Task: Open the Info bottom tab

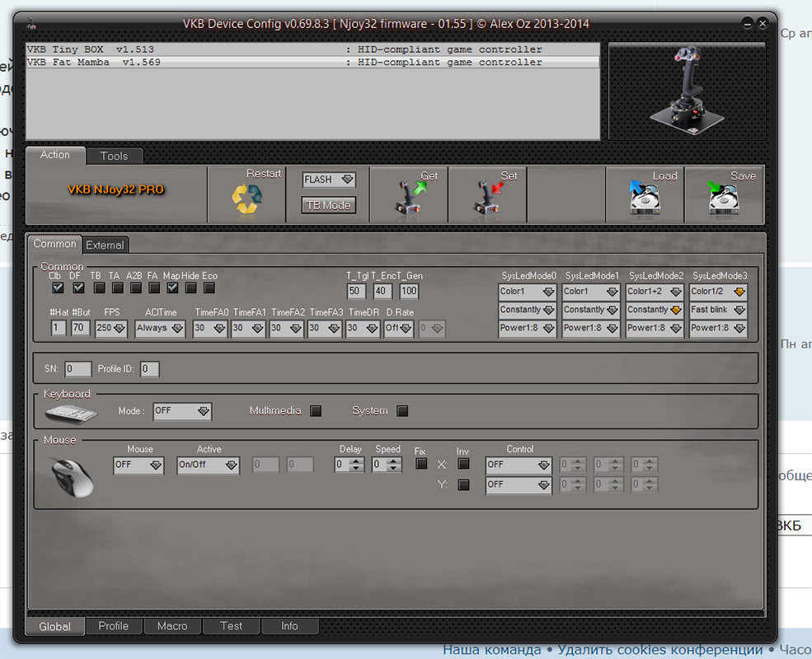Action: pyautogui.click(x=289, y=626)
